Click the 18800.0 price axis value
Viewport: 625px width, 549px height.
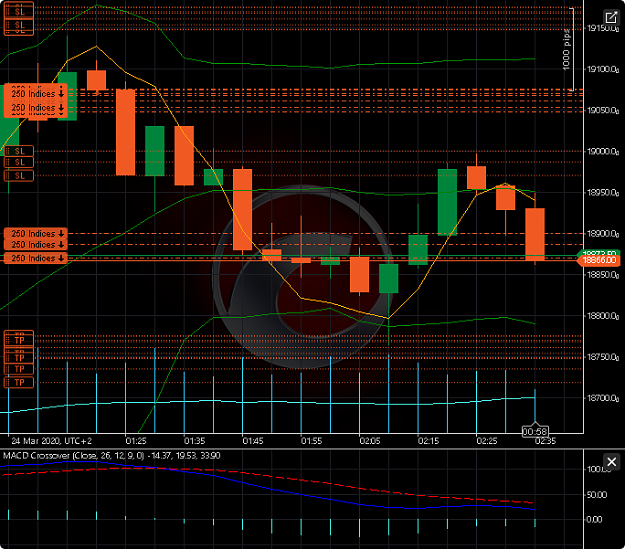point(603,316)
